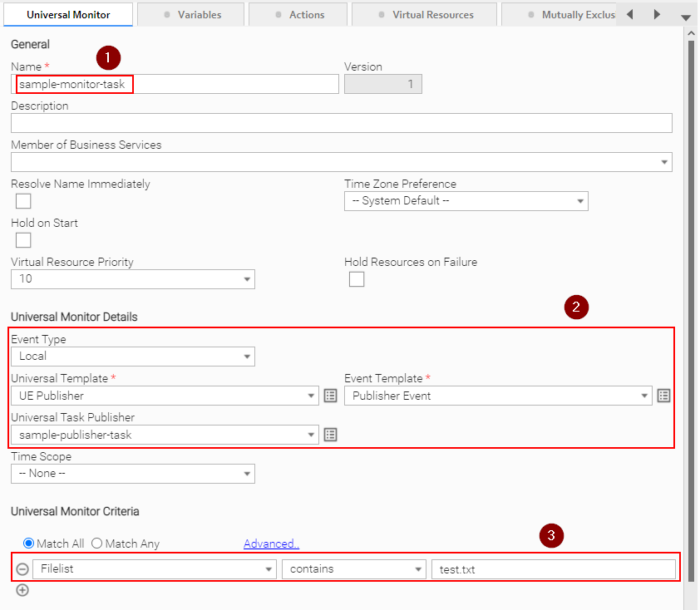Click the Advanced link
Viewport: 700px width, 610px height.
pyautogui.click(x=271, y=544)
